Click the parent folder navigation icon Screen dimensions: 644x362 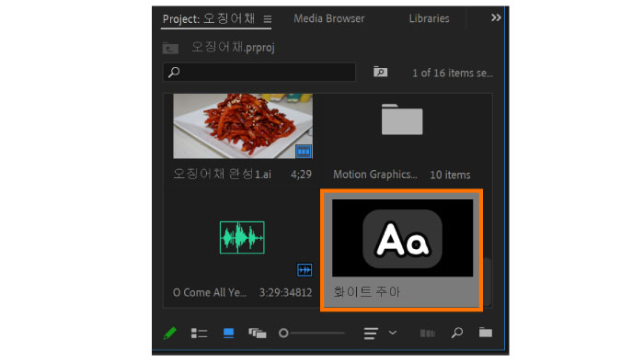170,48
